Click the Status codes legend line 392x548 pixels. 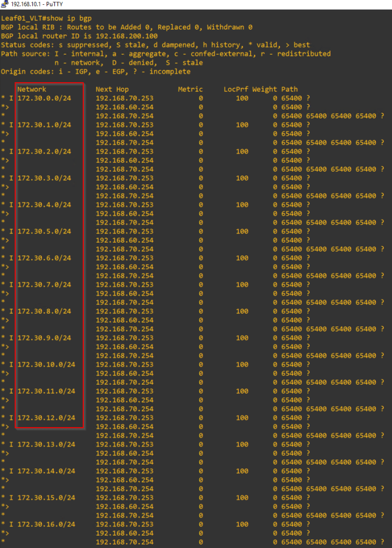coord(156,45)
